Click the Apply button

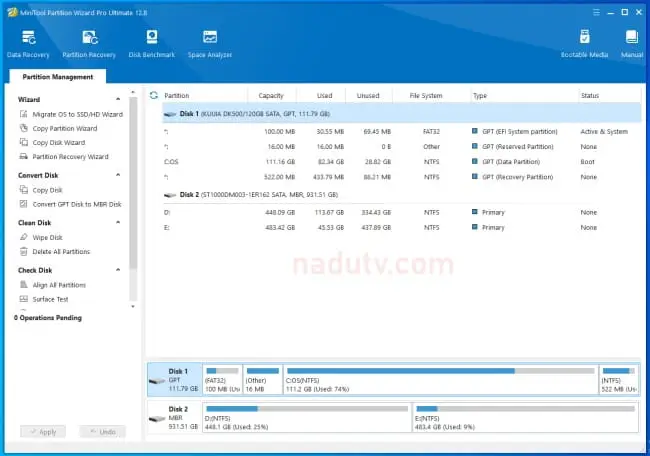tap(43, 432)
